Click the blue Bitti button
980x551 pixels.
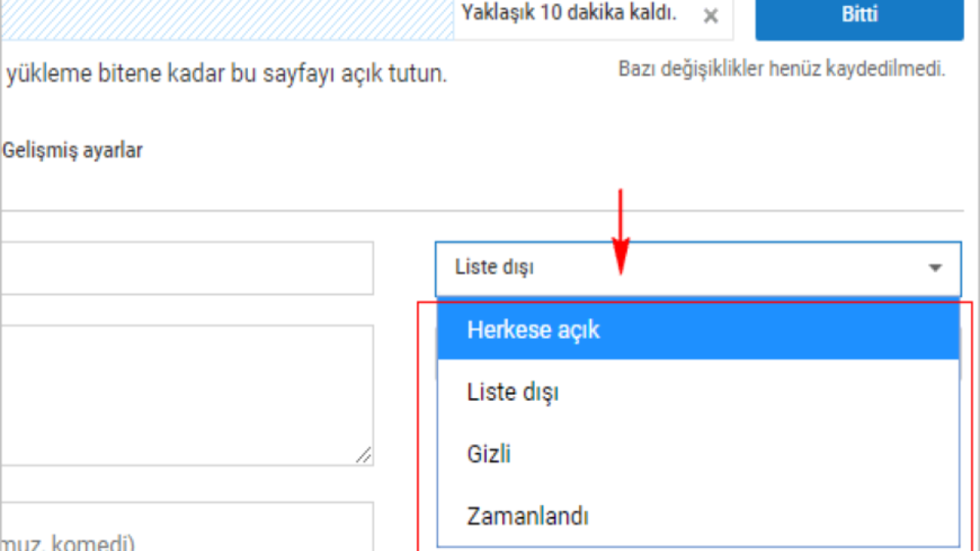click(859, 15)
